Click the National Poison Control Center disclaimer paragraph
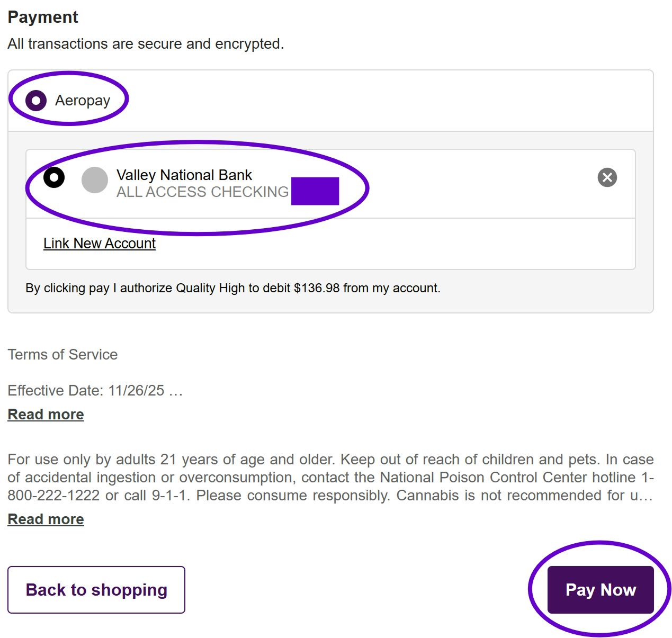Viewport: 672px width, 638px height. coord(330,478)
